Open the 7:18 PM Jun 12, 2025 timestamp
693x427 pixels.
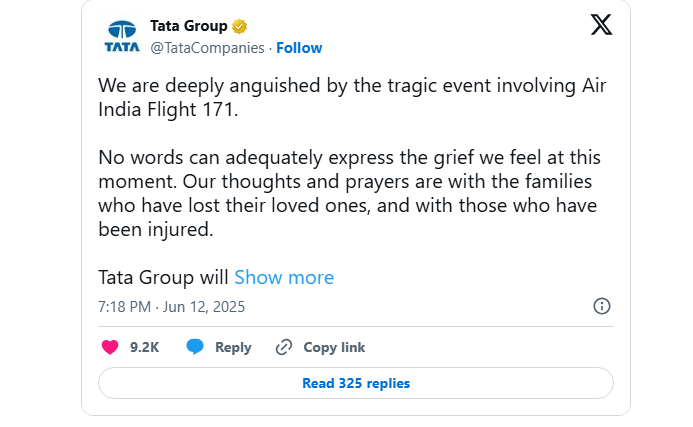click(x=171, y=306)
